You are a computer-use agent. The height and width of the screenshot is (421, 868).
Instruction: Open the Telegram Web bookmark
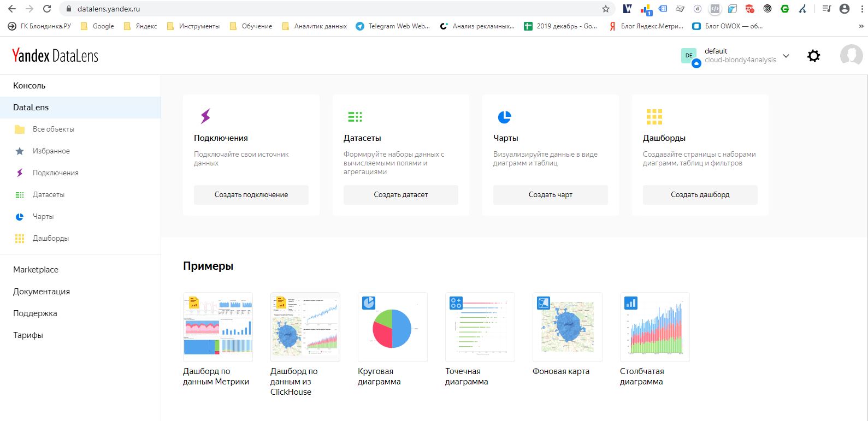pyautogui.click(x=393, y=26)
